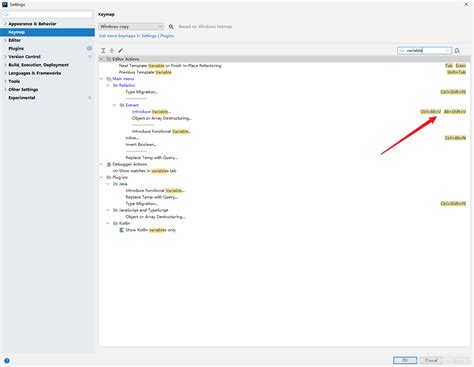
Task: Select the Editor settings category
Action: pos(15,40)
